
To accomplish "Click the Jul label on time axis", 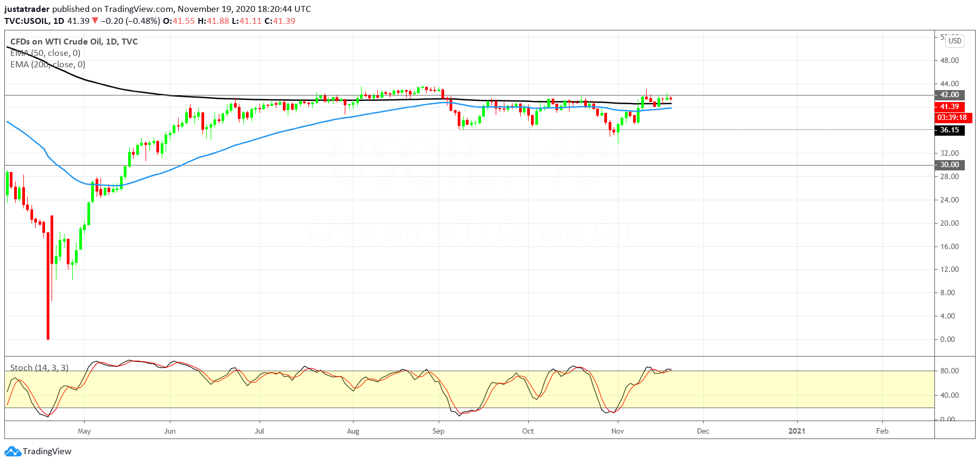I will pos(260,431).
